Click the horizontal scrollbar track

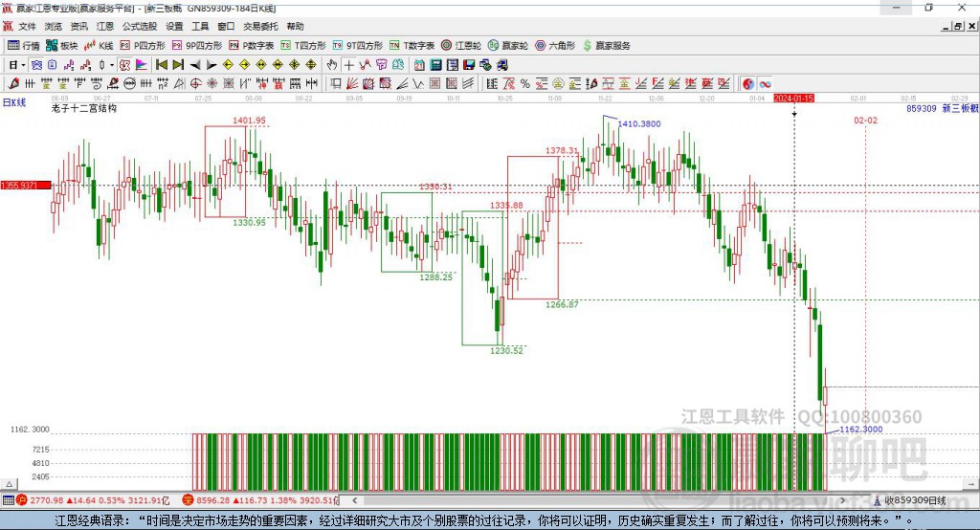[x=599, y=500]
